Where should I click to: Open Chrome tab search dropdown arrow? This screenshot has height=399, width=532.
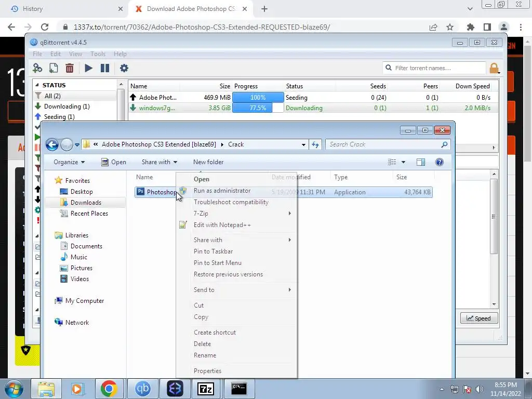470,9
